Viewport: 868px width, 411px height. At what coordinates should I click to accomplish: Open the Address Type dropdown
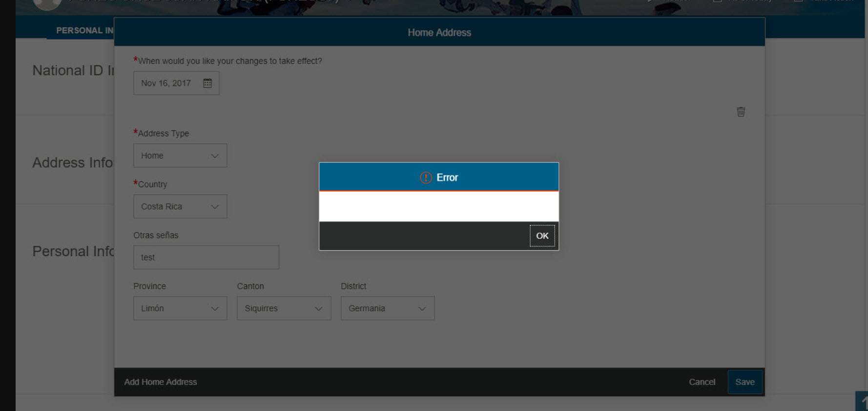(x=180, y=155)
